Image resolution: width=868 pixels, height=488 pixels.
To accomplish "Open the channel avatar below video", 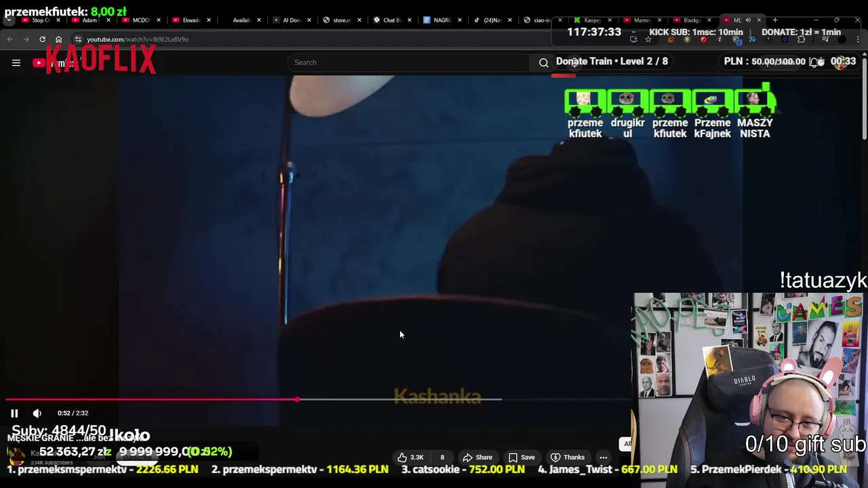I will tap(16, 455).
